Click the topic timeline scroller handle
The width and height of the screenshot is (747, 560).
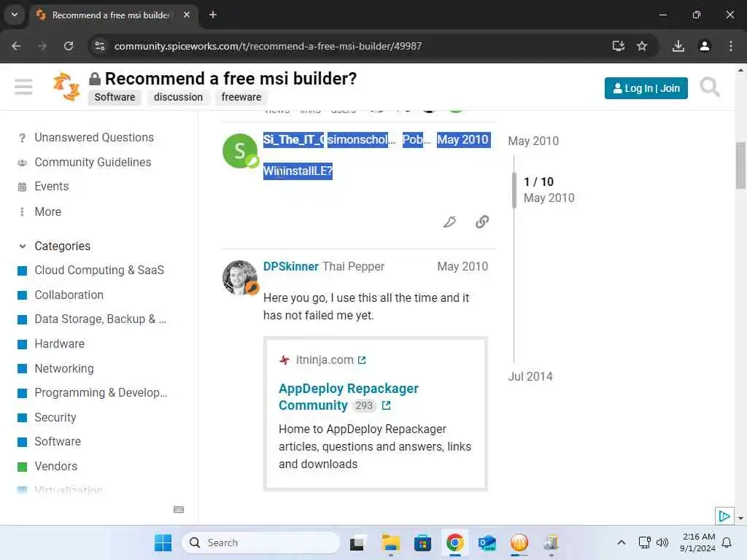click(514, 190)
